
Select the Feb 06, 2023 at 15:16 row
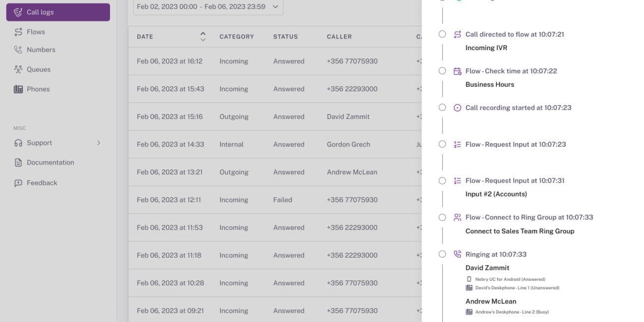tap(275, 117)
